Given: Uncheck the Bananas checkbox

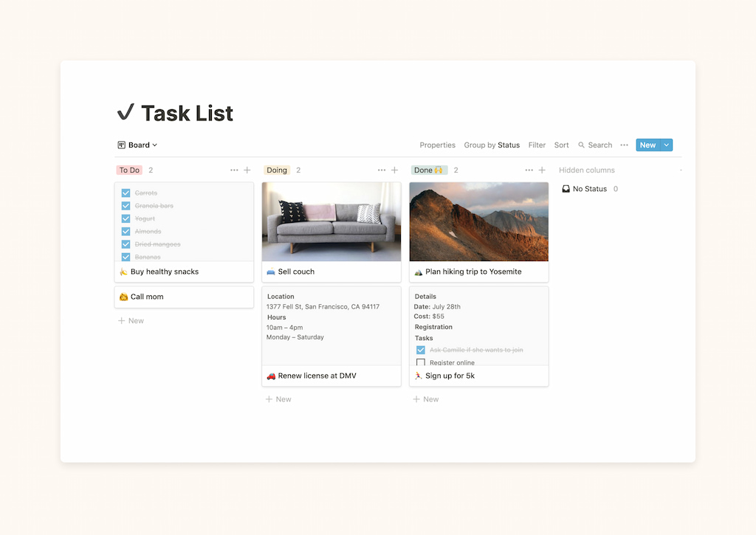Looking at the screenshot, I should click(126, 257).
